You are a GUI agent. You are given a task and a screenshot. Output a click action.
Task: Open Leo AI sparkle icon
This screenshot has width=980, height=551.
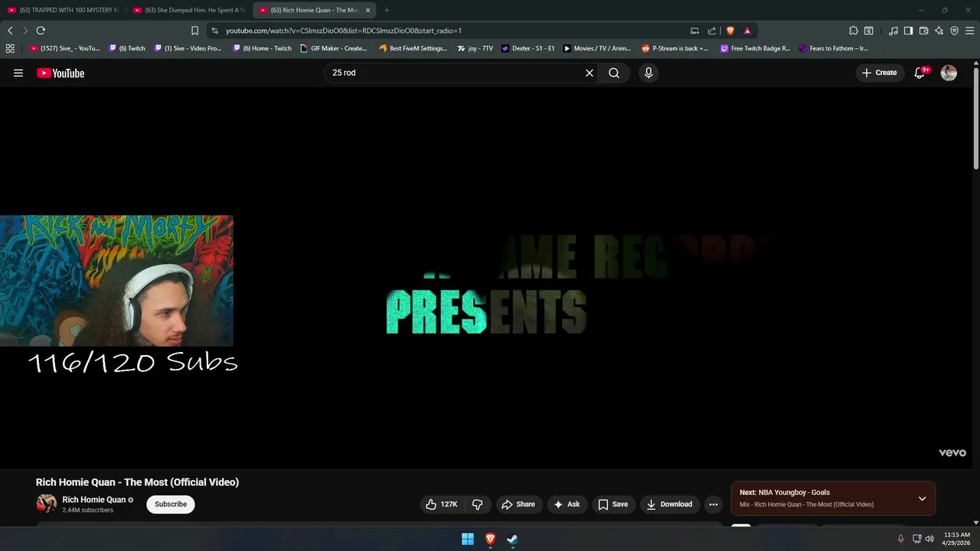click(939, 31)
